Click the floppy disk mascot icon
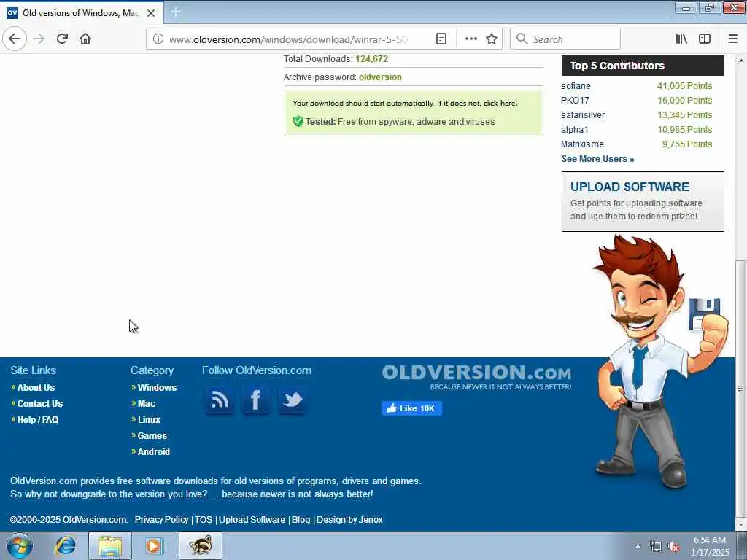 704,314
